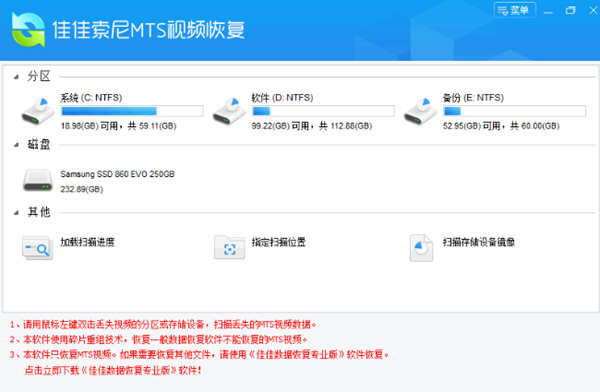Select the 系统 (C: NTFS) drive icon
This screenshot has height=392, width=600.
pyautogui.click(x=38, y=111)
